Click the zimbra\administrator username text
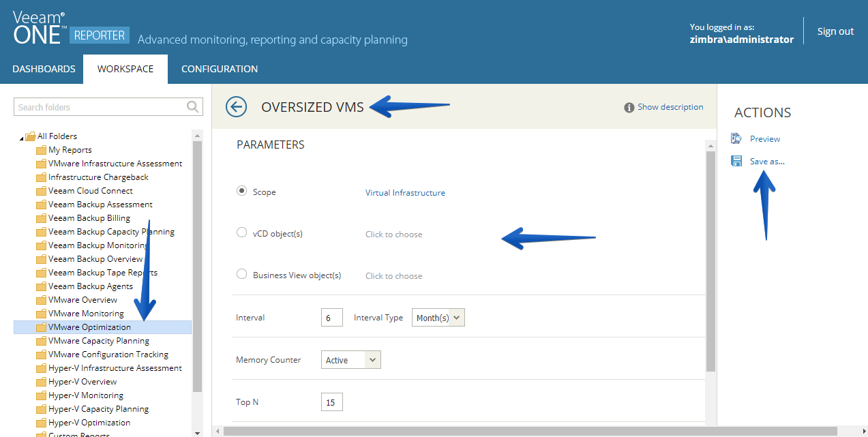Screen dimensions: 868x437 [742, 40]
